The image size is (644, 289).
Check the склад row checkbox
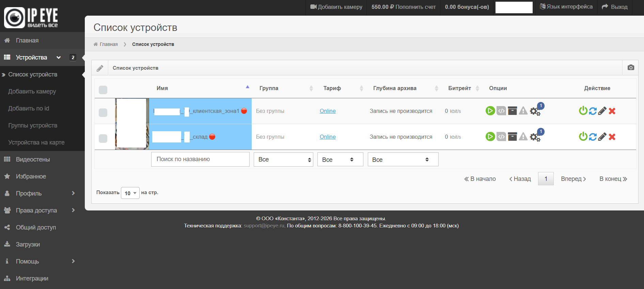pyautogui.click(x=103, y=138)
